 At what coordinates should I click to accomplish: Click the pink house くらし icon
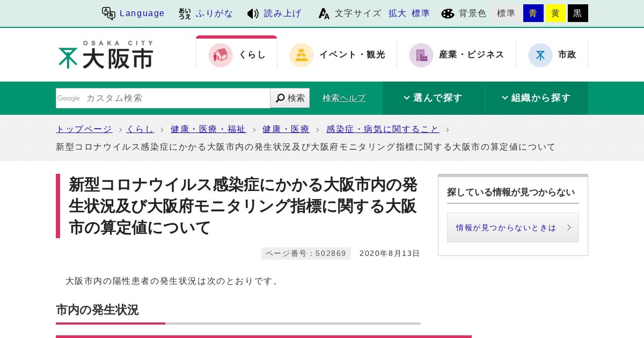click(221, 55)
